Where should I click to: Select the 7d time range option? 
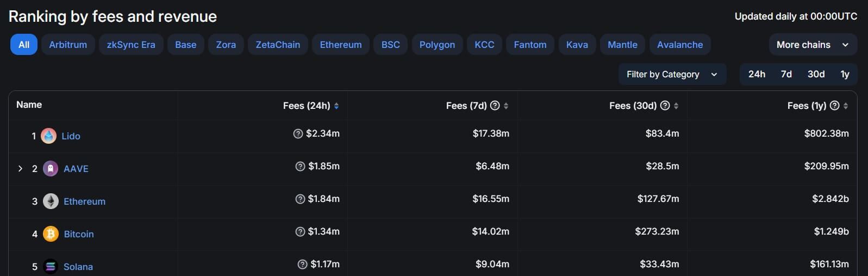(x=786, y=74)
